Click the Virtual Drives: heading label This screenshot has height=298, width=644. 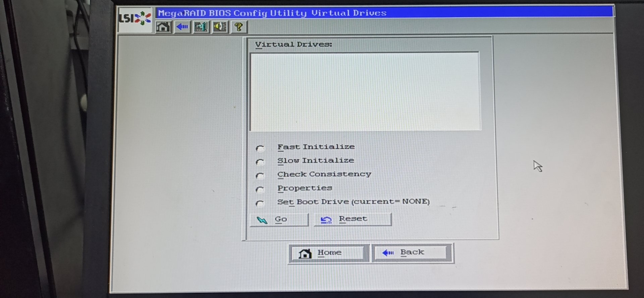(293, 44)
